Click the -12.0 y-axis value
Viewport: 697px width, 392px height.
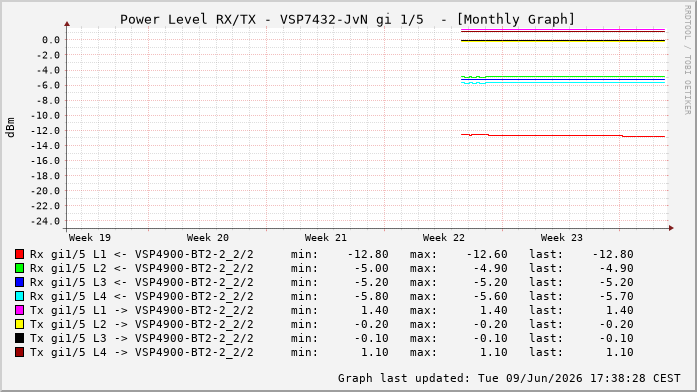pos(45,131)
